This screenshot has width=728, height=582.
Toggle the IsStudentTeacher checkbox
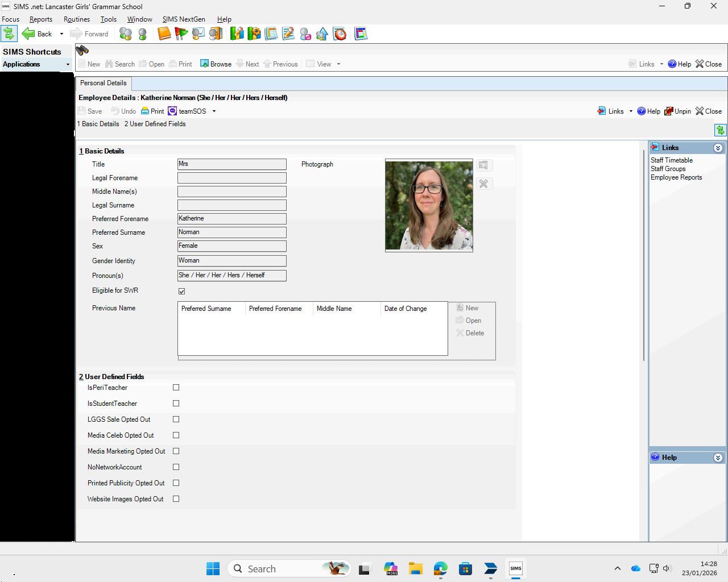pyautogui.click(x=176, y=404)
